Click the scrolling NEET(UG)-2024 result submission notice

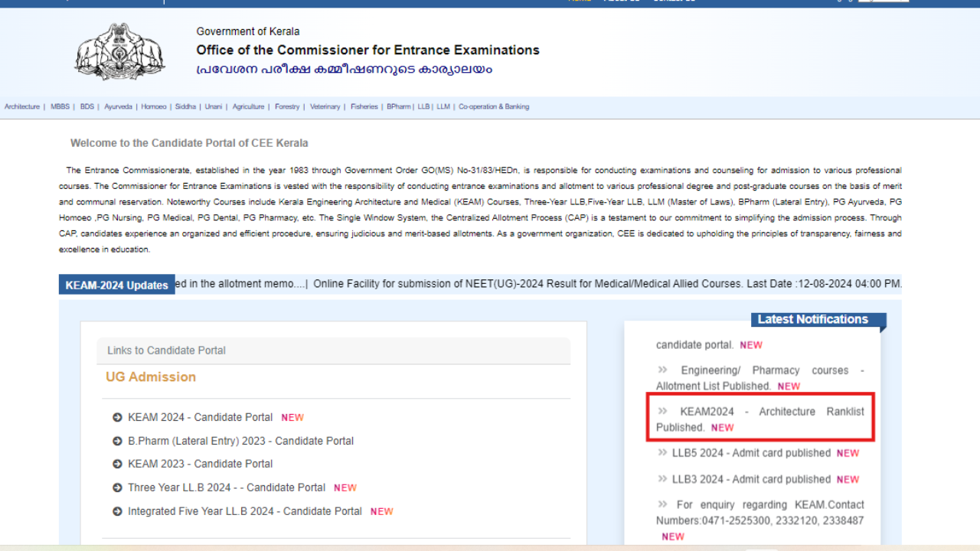coord(608,284)
